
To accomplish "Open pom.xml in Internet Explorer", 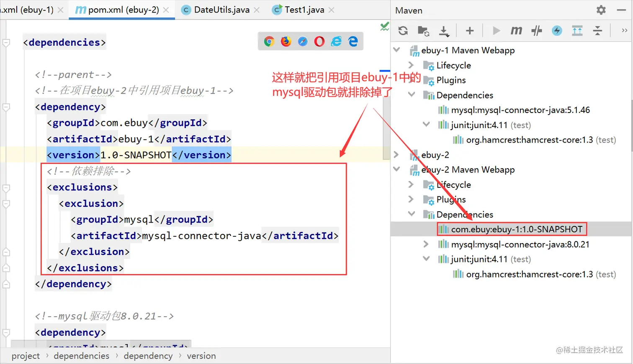I will (x=336, y=41).
